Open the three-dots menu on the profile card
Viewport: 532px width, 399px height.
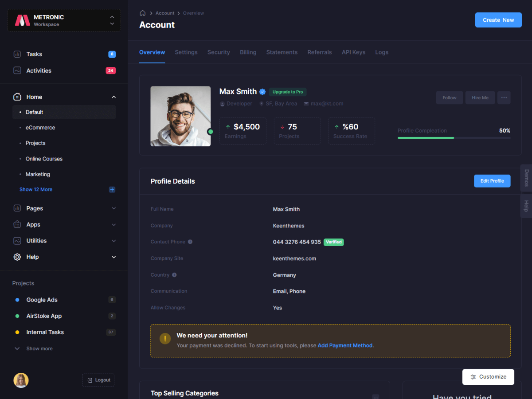(x=504, y=98)
